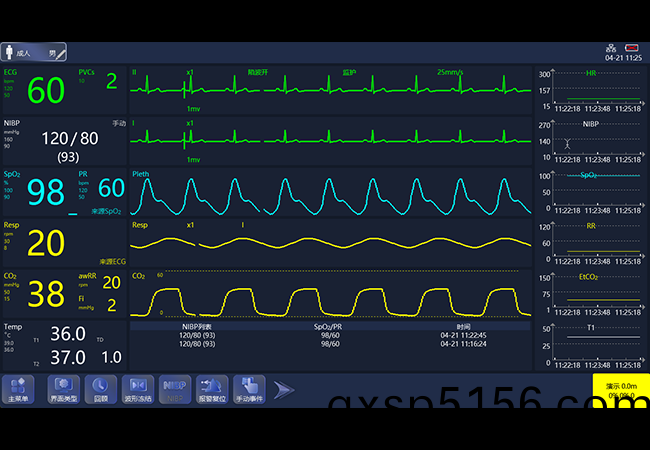Open the NIBP mini trend graph
The width and height of the screenshot is (650, 450).
click(x=592, y=141)
